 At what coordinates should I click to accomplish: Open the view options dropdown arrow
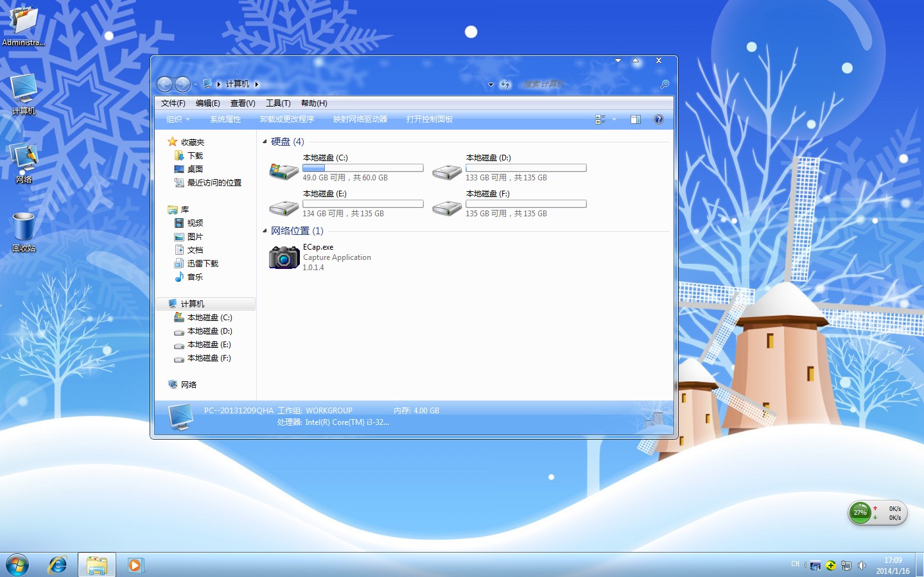click(614, 119)
